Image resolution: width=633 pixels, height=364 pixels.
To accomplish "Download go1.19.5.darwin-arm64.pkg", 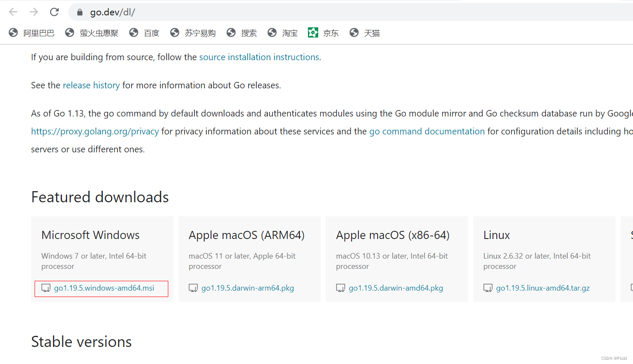I will [247, 288].
